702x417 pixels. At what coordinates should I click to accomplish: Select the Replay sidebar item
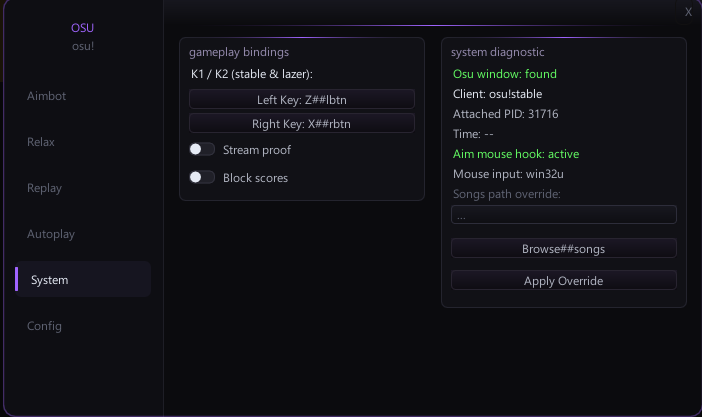44,188
